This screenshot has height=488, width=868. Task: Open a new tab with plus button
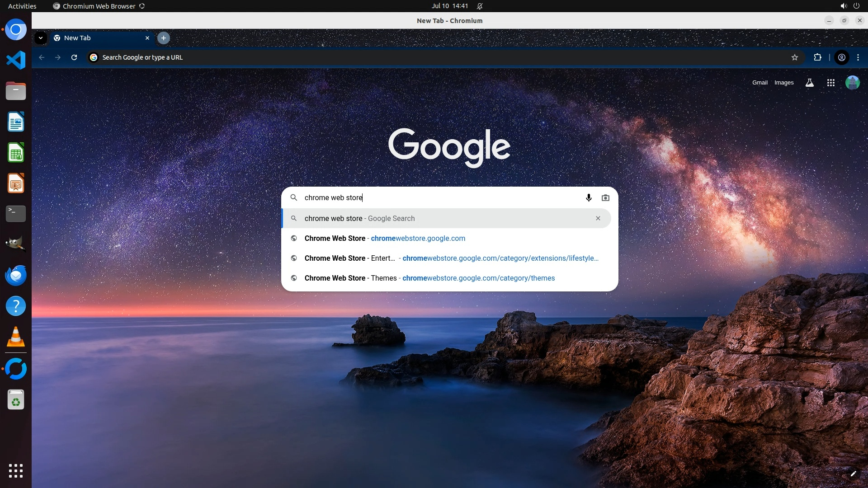pos(164,38)
